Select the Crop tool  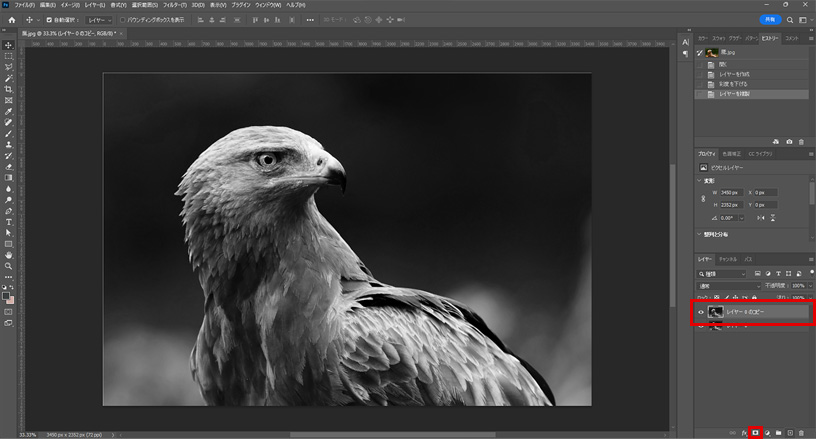point(8,89)
